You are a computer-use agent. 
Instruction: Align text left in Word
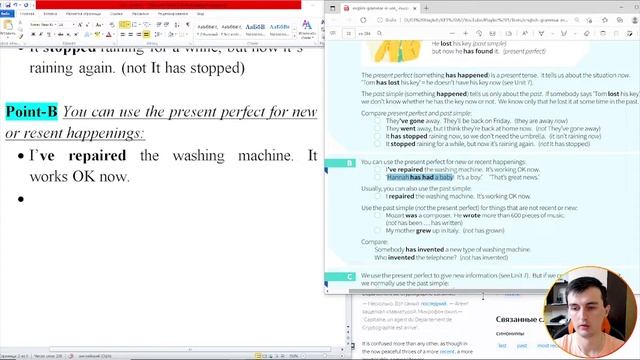click(x=122, y=35)
